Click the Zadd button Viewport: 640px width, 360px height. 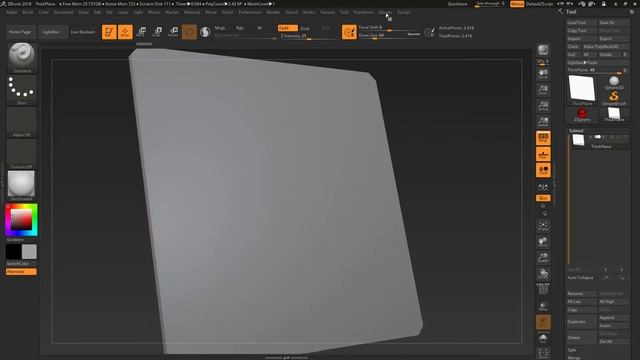click(x=287, y=28)
